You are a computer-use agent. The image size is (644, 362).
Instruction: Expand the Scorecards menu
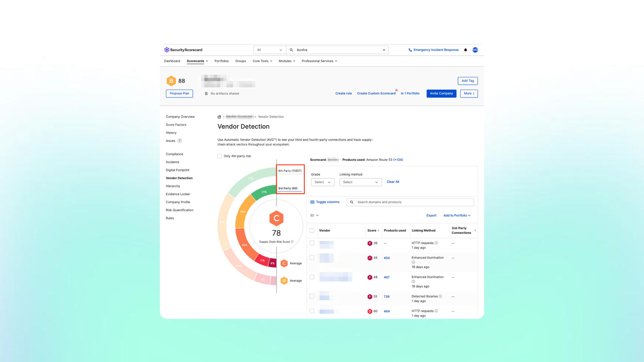(197, 61)
